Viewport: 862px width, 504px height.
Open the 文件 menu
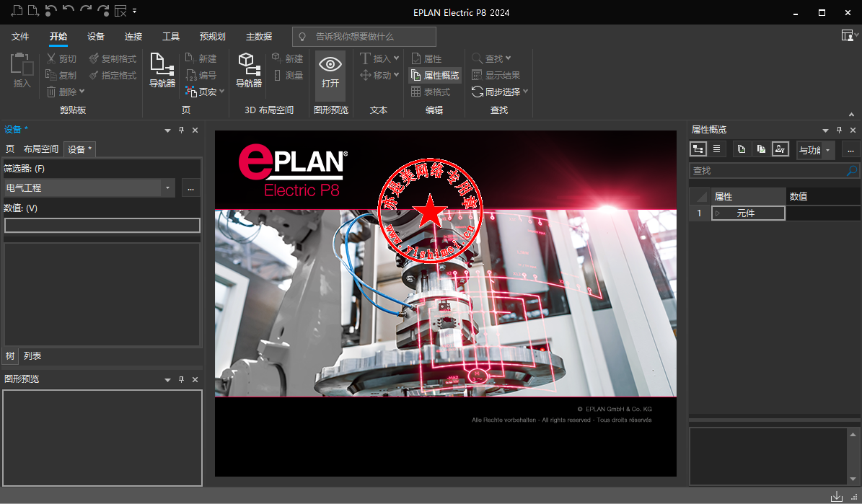coord(20,37)
